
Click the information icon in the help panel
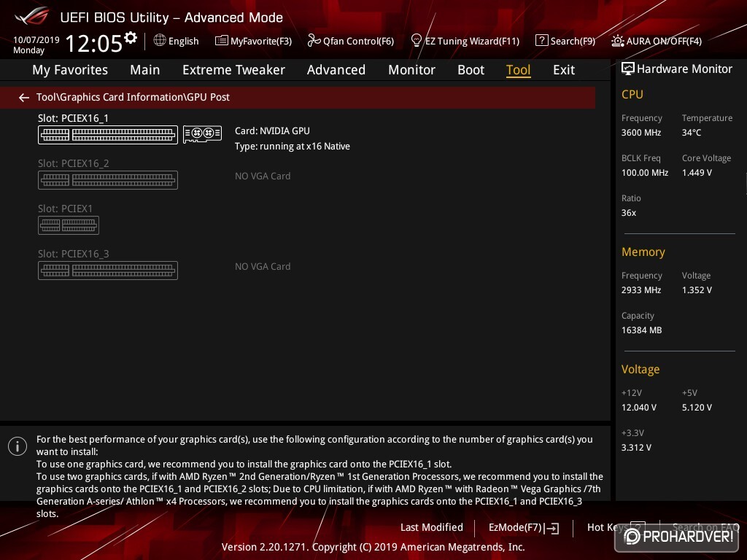(18, 446)
